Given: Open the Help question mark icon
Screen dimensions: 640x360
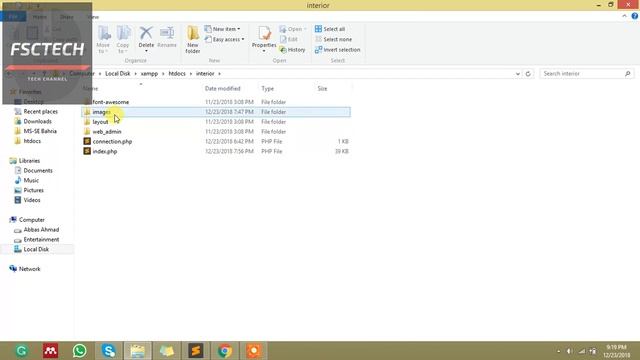Looking at the screenshot, I should (635, 16).
